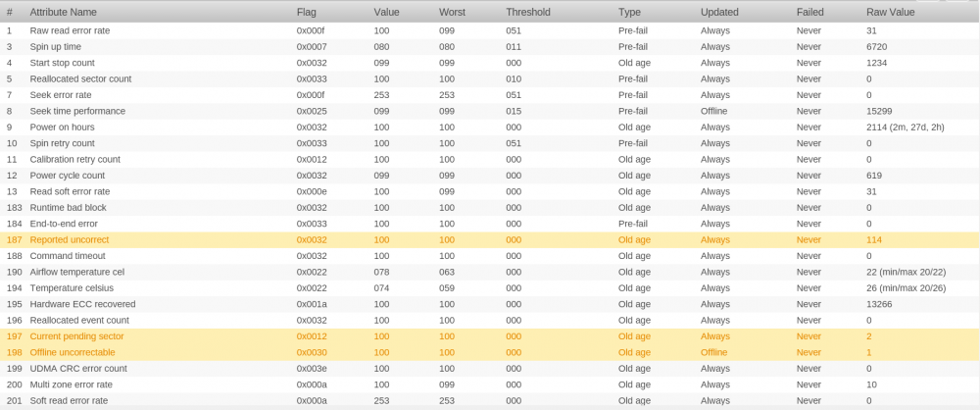980x410 pixels.
Task: Select the Raw read error rate row
Action: (490, 30)
